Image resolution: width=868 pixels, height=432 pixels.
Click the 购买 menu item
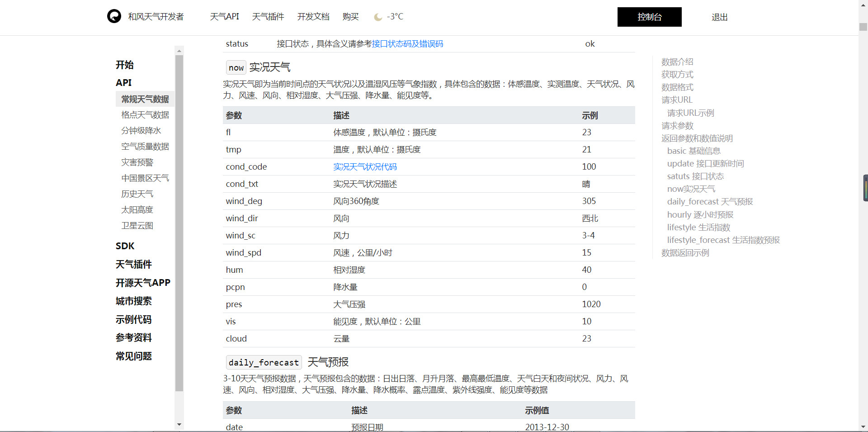pyautogui.click(x=351, y=16)
